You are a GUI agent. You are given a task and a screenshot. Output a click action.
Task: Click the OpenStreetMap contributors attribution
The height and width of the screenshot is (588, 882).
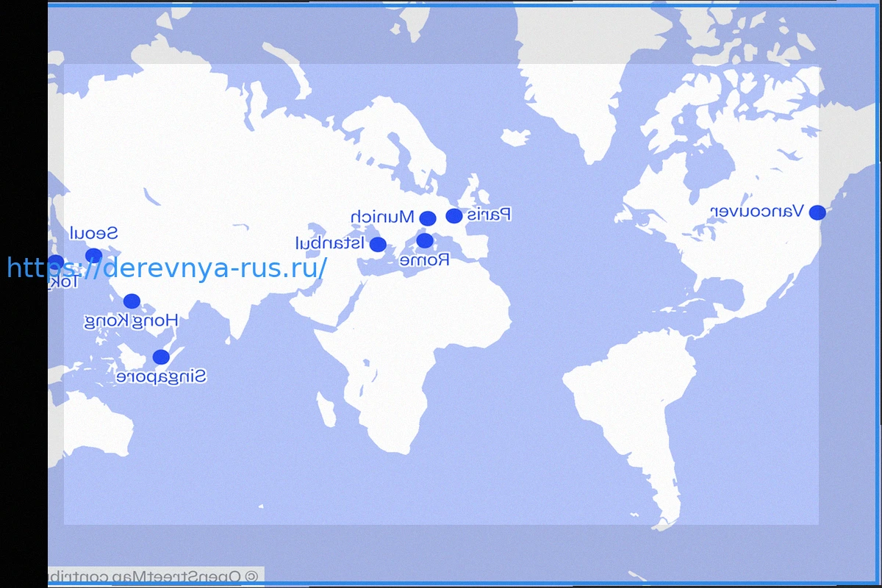[156, 576]
